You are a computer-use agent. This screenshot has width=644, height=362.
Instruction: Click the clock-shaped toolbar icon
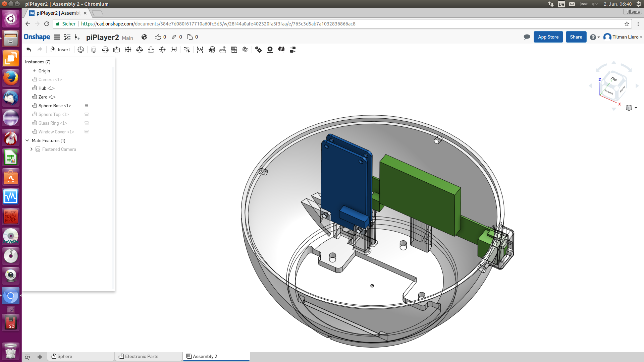[81, 50]
